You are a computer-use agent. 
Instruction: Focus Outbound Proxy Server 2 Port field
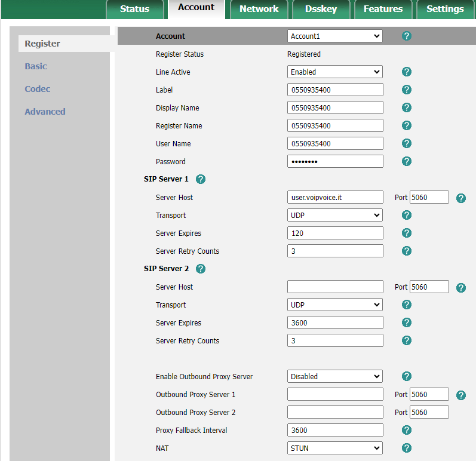pyautogui.click(x=429, y=412)
